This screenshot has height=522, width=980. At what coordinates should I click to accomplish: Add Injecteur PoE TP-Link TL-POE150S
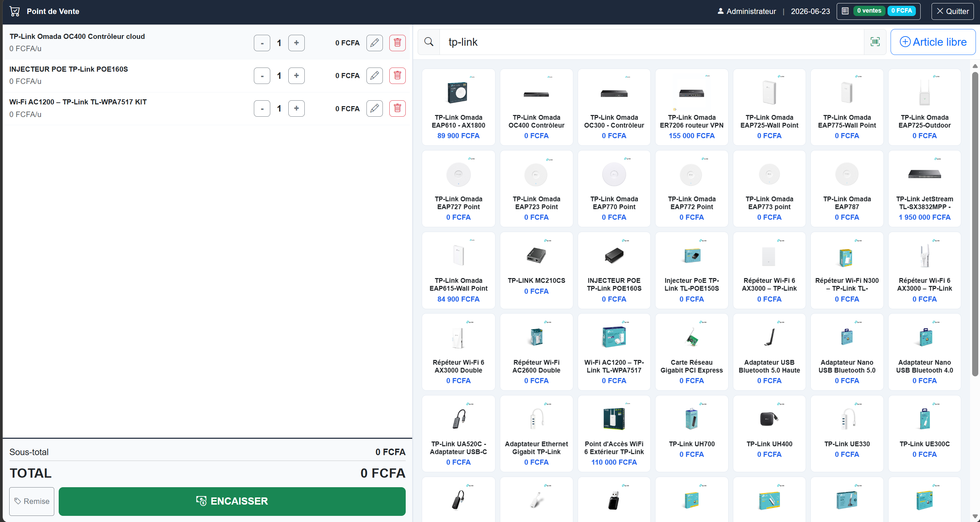(x=691, y=270)
